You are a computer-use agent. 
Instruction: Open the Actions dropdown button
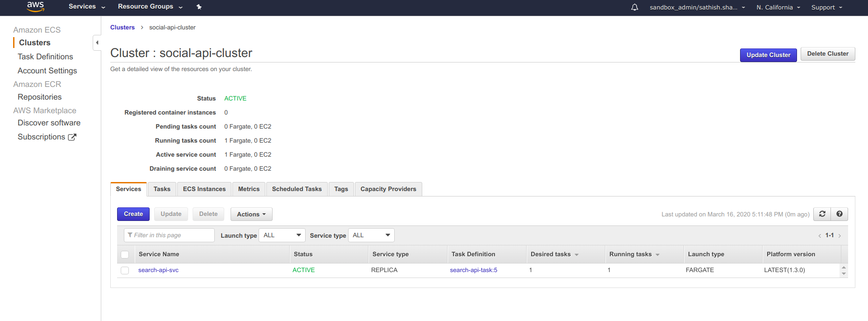coord(251,214)
